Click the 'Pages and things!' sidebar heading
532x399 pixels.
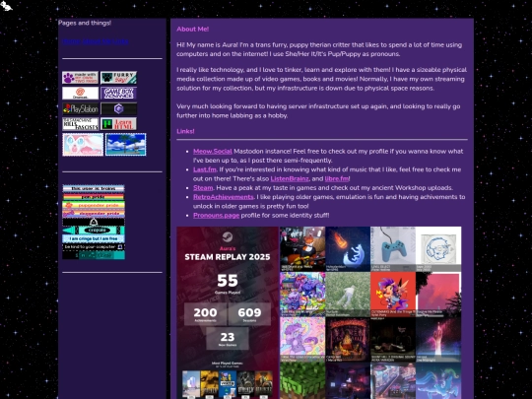(x=85, y=23)
